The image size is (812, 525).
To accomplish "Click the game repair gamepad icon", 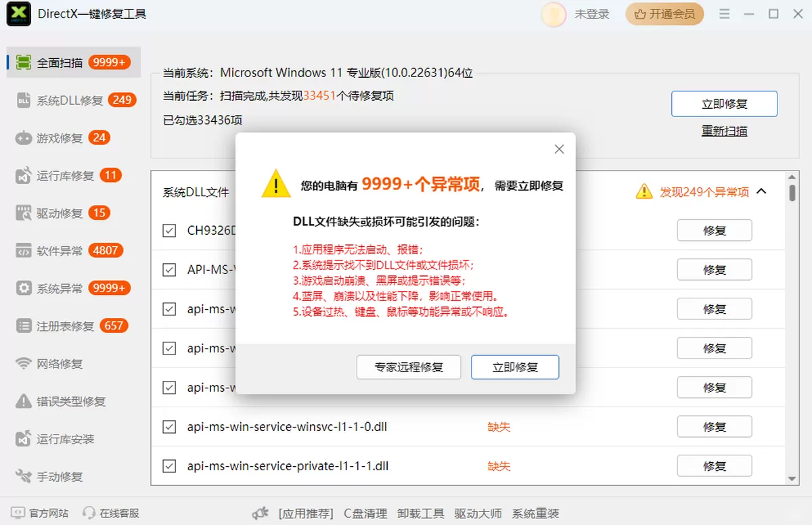I will [x=24, y=138].
